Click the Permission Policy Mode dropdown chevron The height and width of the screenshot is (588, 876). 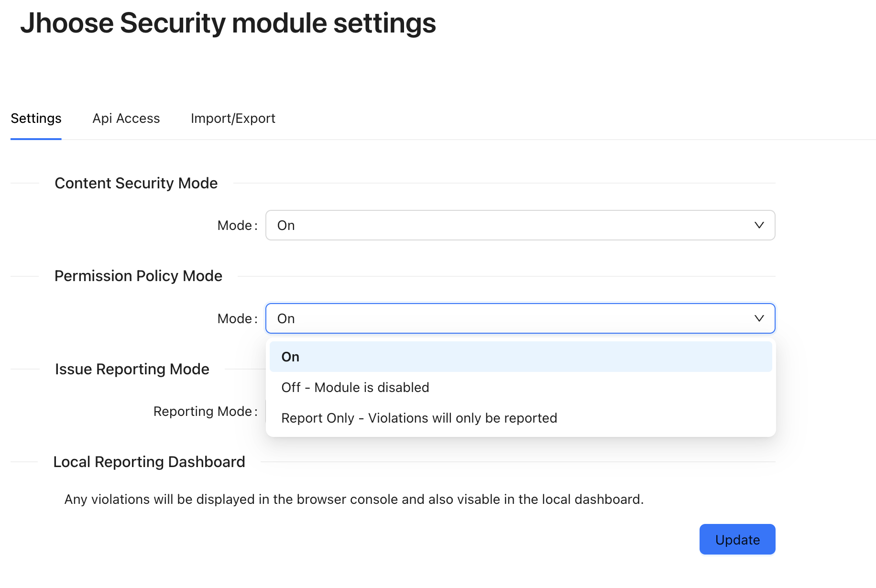pos(759,318)
